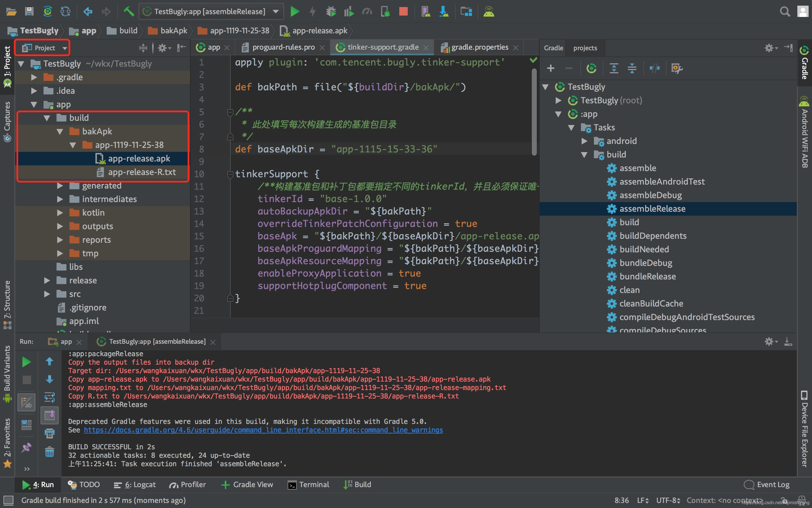812x508 pixels.
Task: Click the print icon in Run panel
Action: click(x=49, y=433)
